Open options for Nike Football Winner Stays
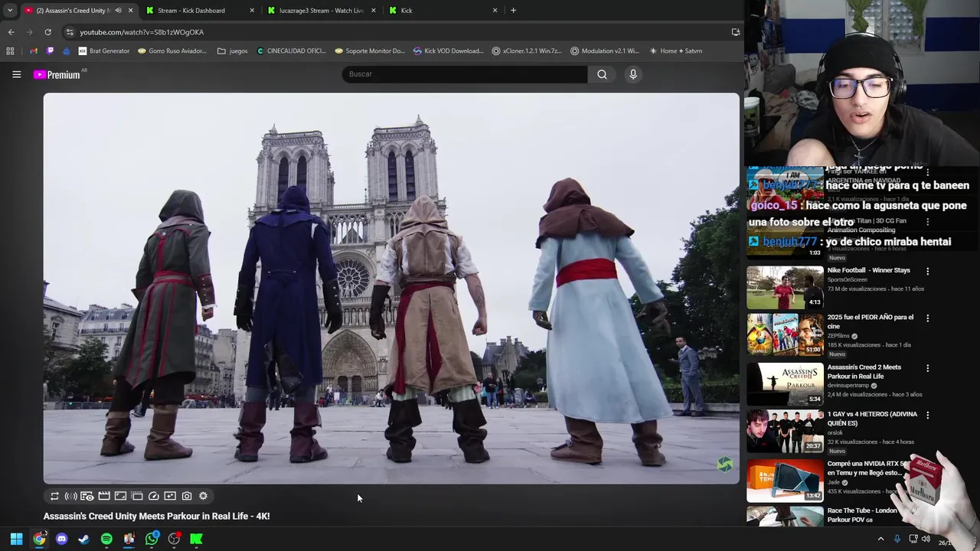 [x=927, y=271]
